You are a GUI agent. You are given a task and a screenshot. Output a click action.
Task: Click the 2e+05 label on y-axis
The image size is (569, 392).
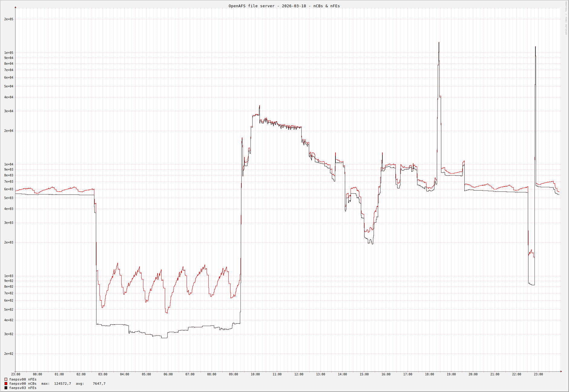pyautogui.click(x=8, y=19)
